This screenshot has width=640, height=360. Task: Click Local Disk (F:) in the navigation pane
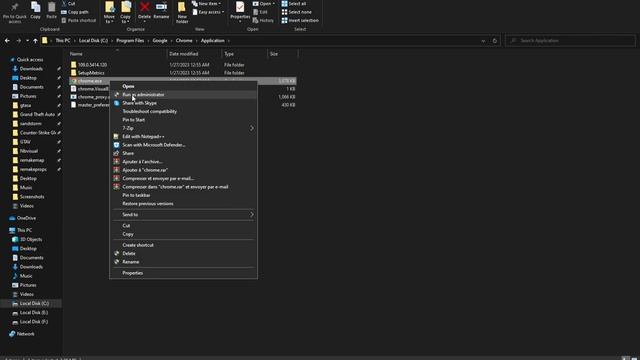pyautogui.click(x=34, y=322)
